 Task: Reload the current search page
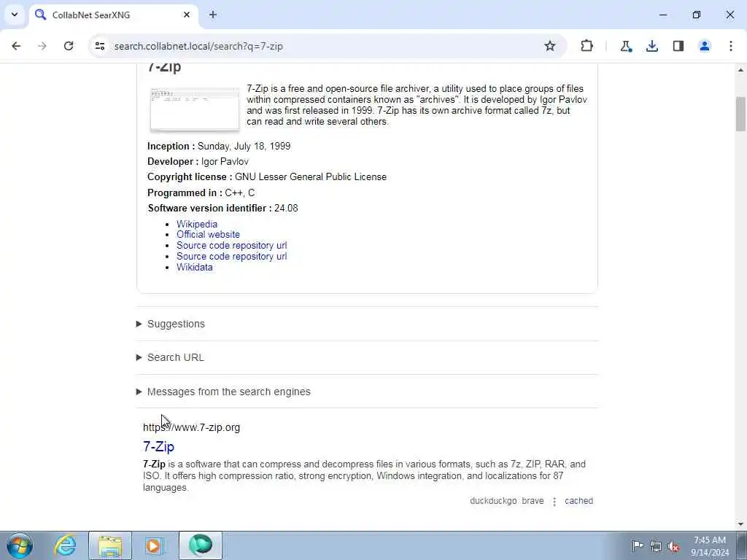tap(69, 46)
